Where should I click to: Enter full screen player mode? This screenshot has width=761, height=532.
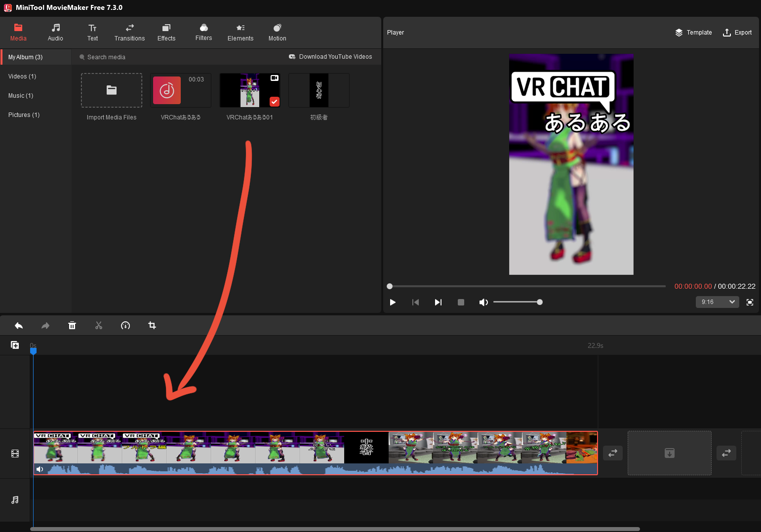tap(750, 303)
